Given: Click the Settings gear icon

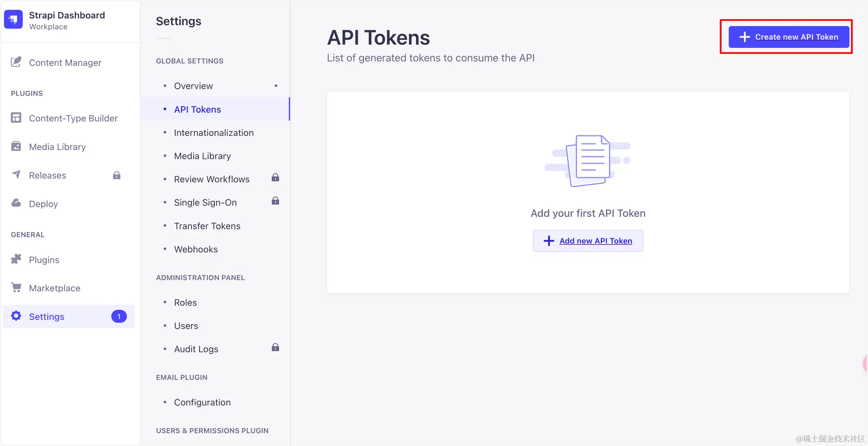Looking at the screenshot, I should click(x=16, y=316).
